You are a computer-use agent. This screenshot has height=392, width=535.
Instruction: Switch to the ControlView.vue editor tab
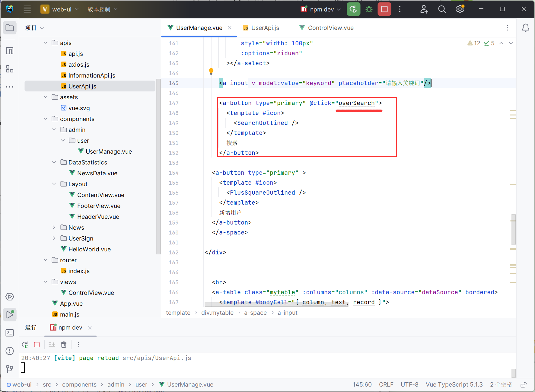326,28
